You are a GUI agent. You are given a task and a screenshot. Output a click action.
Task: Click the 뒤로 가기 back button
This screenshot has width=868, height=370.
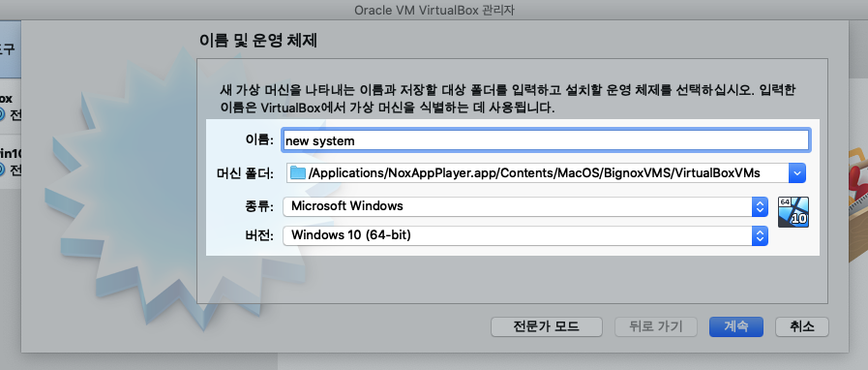(656, 326)
